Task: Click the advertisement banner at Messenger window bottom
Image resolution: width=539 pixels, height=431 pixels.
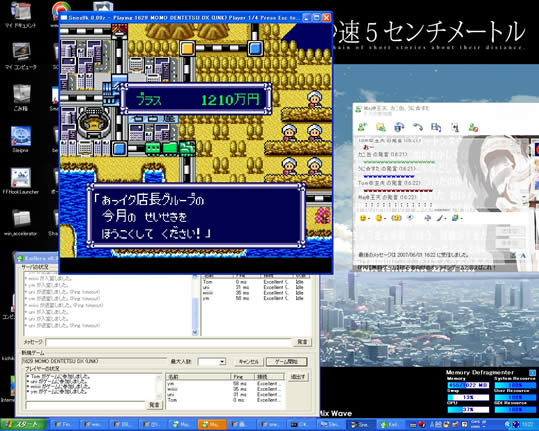Action: 426,267
